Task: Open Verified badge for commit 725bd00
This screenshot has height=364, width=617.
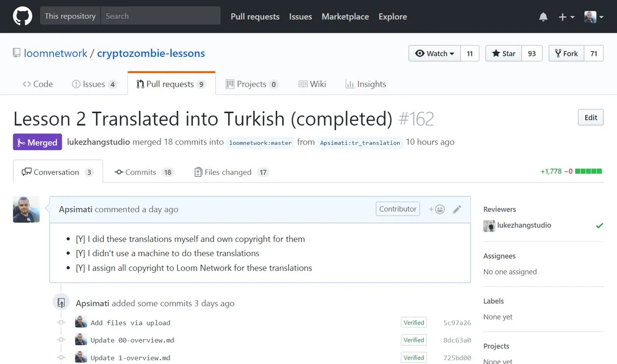Action: coord(414,358)
